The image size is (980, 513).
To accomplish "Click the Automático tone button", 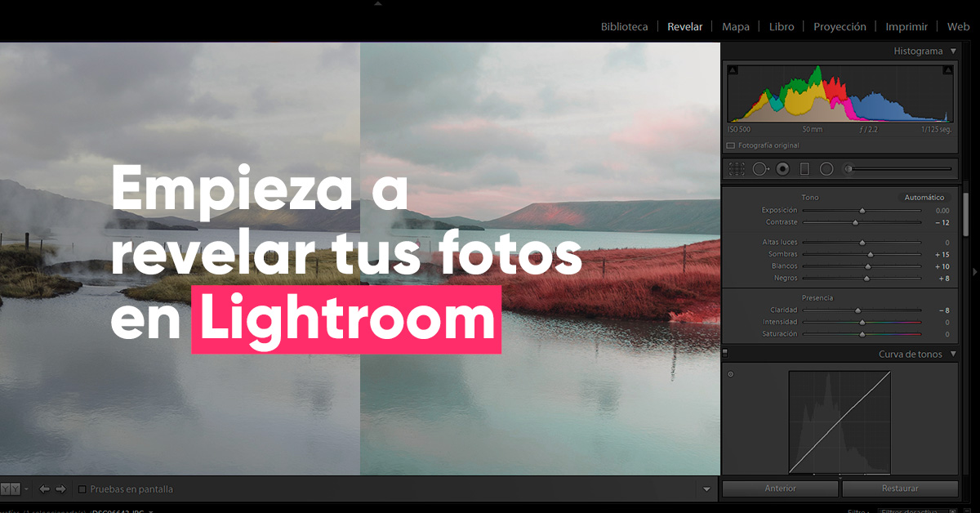I will click(x=924, y=198).
